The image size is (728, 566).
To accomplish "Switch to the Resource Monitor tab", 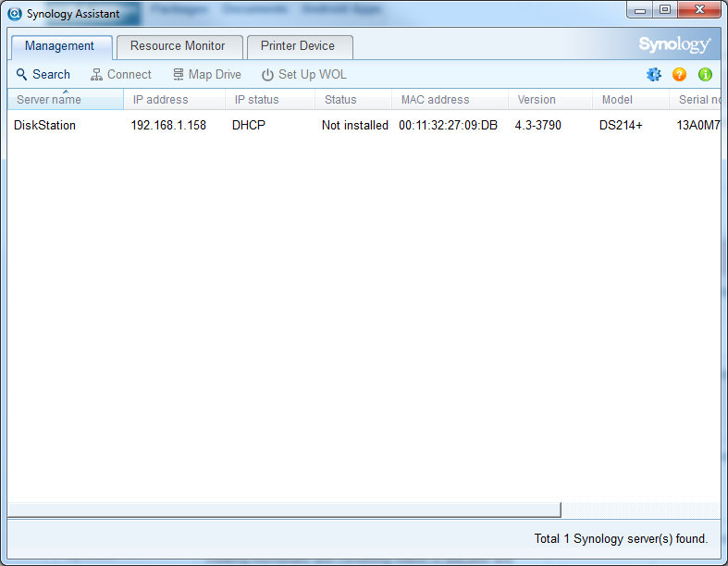I will (178, 46).
